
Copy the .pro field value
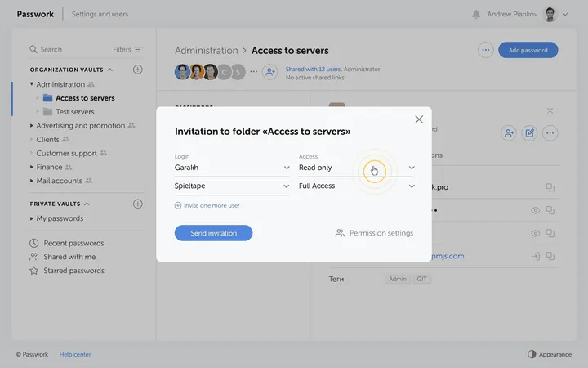550,187
